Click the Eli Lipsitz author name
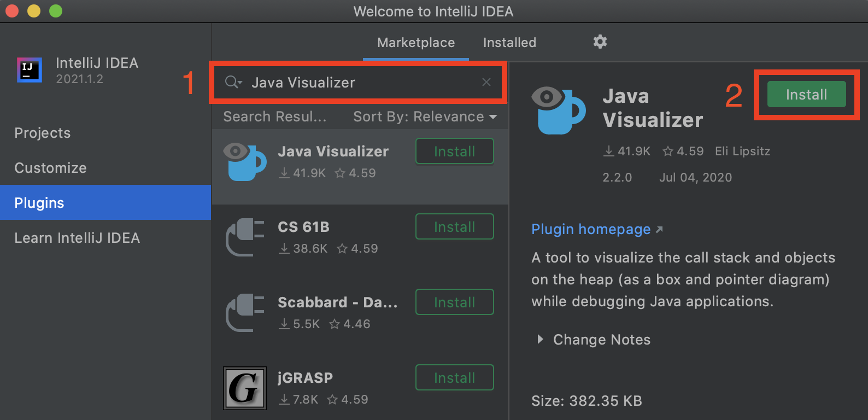 click(742, 151)
